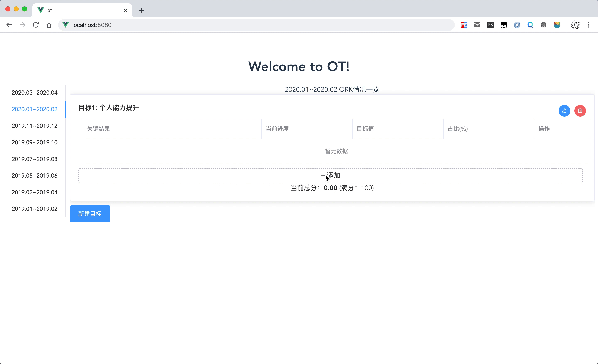598x364 pixels.
Task: Open the FE browser extension icon
Action: click(463, 25)
